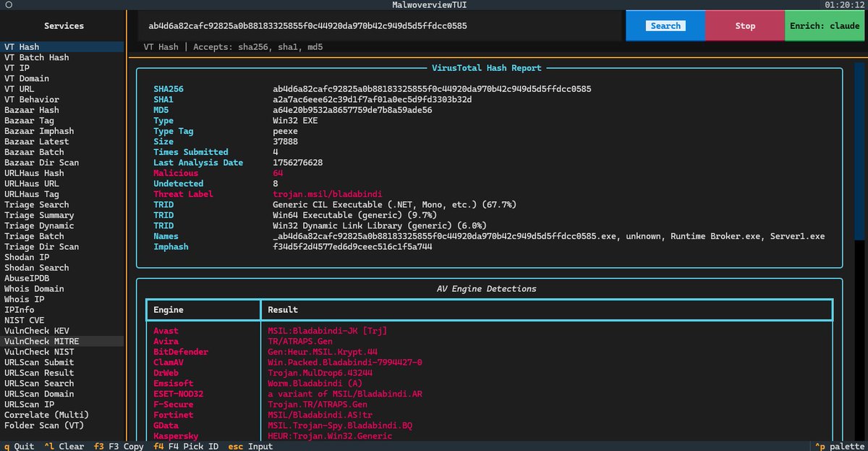The image size is (868, 451).
Task: Click the SHA1 hash value
Action: coord(373,99)
